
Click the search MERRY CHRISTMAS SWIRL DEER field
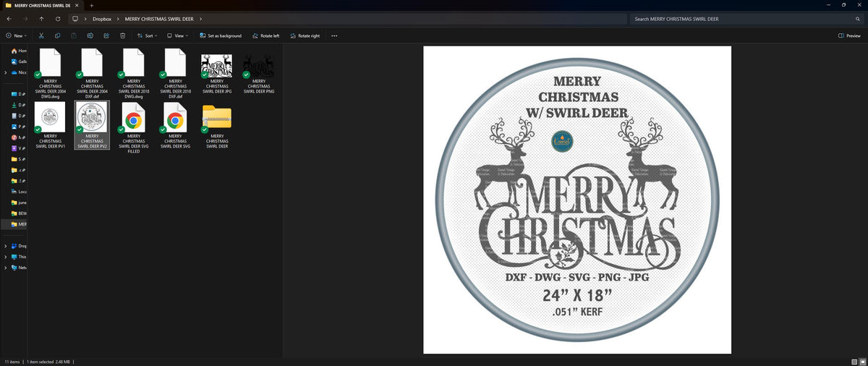click(x=746, y=19)
